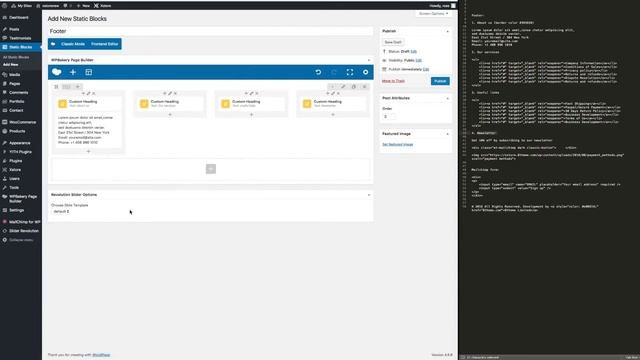The image size is (640, 360).
Task: Collapse the Revolution Slider Options panel
Action: 369,195
